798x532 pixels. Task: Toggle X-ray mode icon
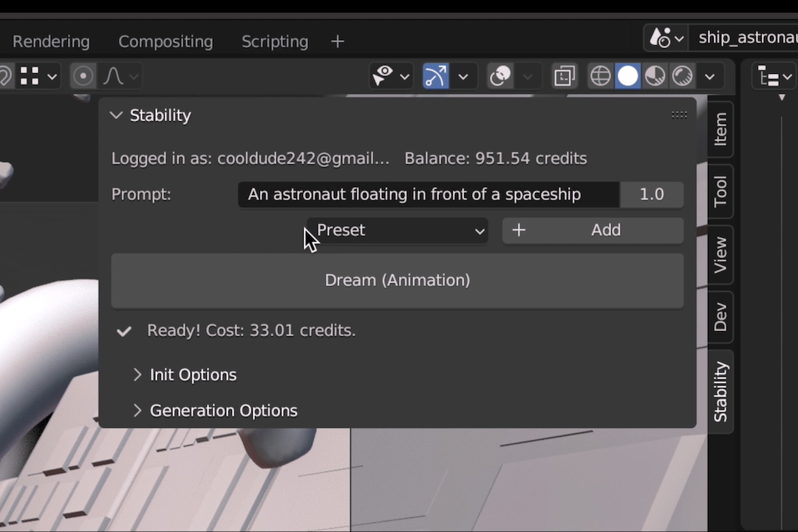pyautogui.click(x=565, y=76)
